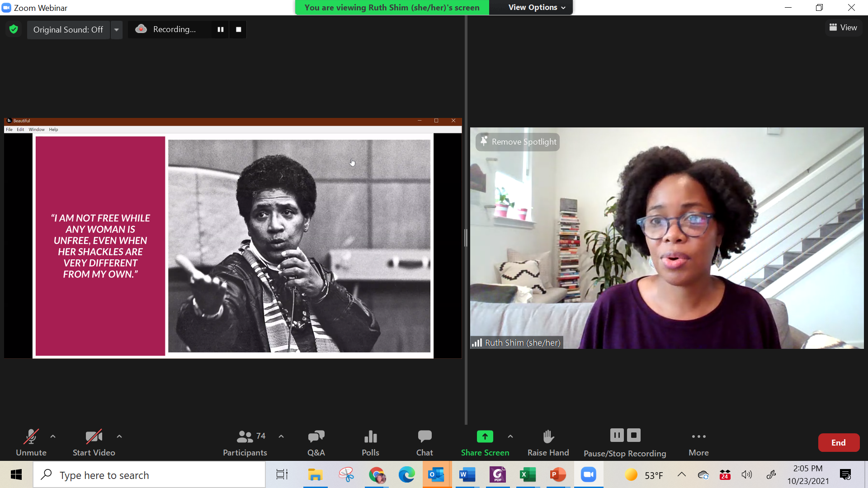Expand audio options arrow beside Unmute
The image size is (868, 488).
point(53,436)
